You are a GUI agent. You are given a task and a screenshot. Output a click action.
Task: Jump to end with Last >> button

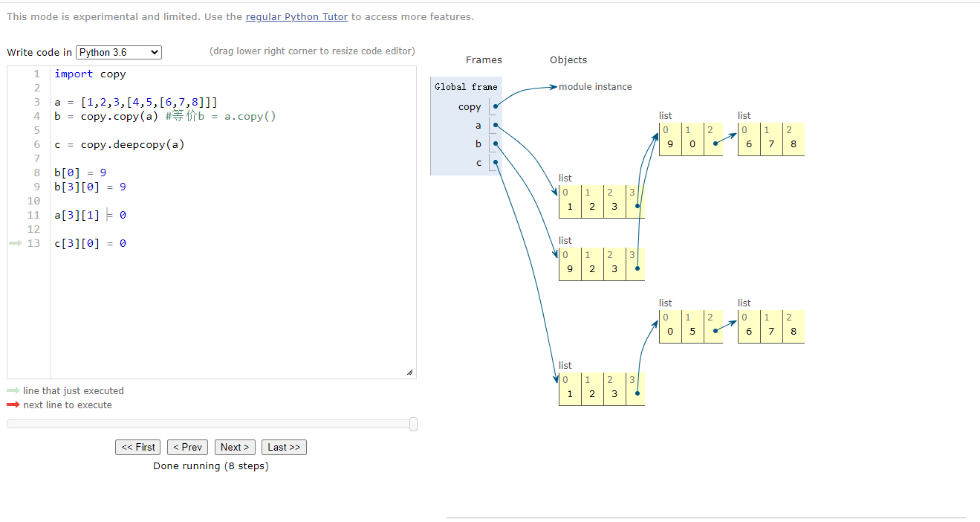284,447
